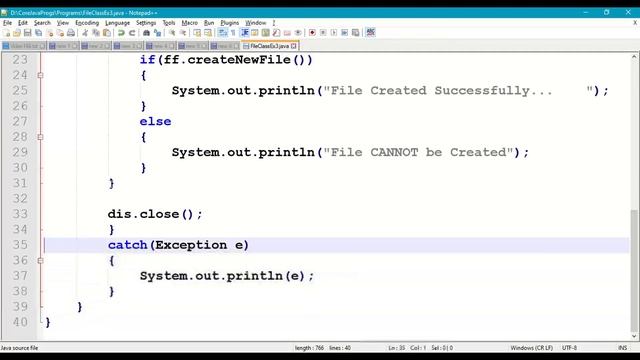The height and width of the screenshot is (360, 640).
Task: Click the 'catch(Exception e)' line
Action: click(178, 245)
